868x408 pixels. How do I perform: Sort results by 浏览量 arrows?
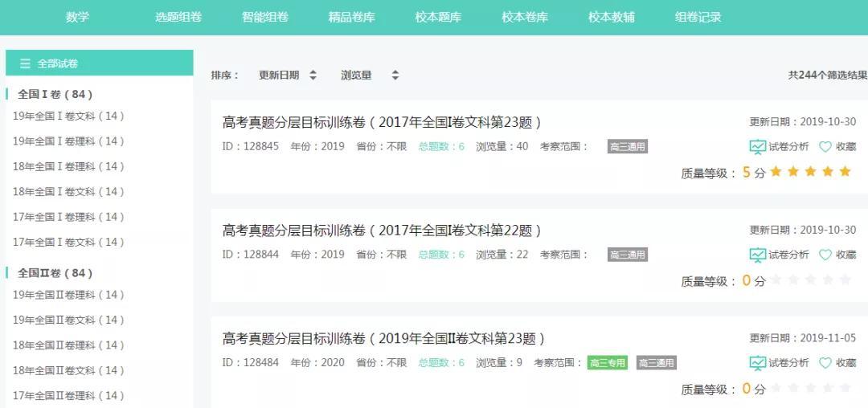[395, 75]
